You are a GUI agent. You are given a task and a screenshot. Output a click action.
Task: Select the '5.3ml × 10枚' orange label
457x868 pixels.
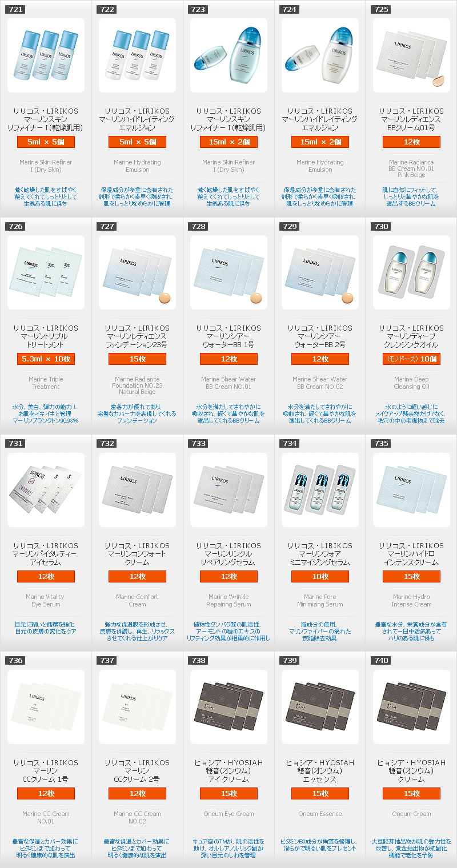pos(46,359)
